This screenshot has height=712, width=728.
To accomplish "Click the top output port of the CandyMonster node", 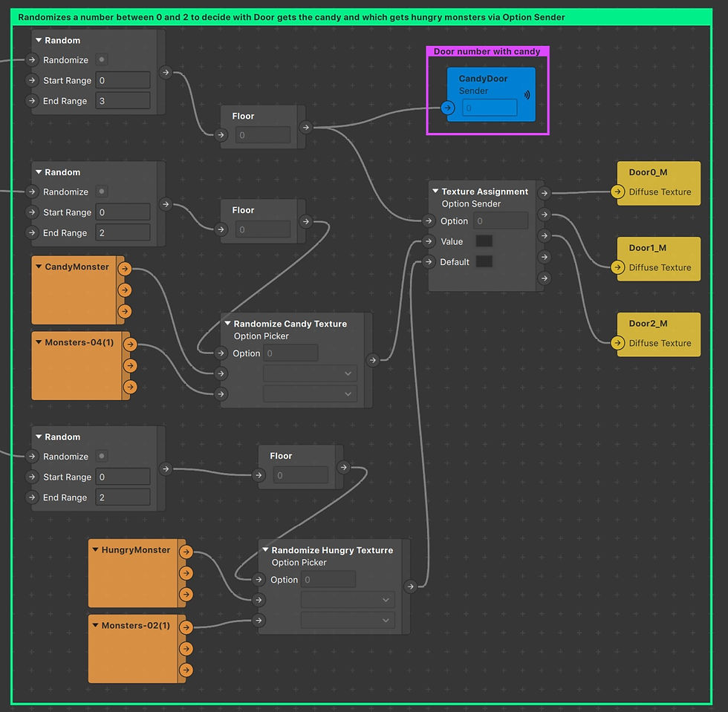I will 124,269.
